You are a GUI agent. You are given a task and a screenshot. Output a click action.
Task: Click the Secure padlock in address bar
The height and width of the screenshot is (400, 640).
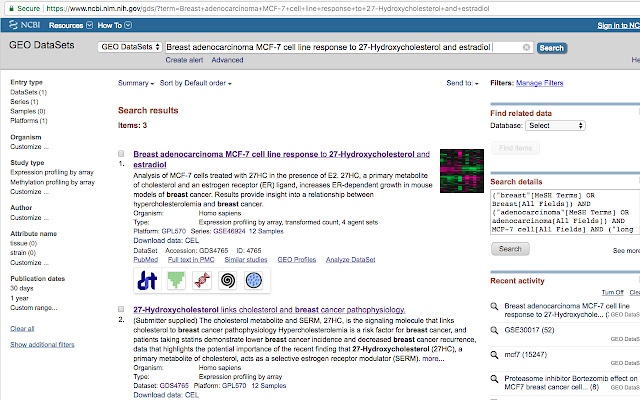click(x=11, y=8)
